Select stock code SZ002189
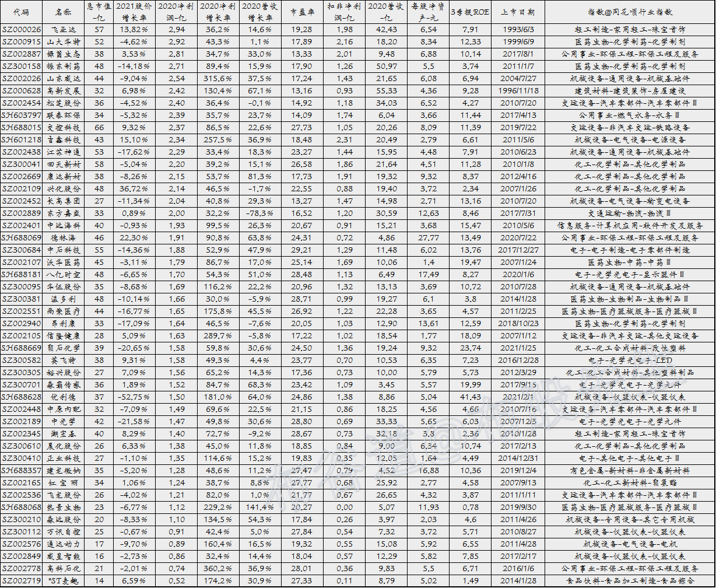 click(21, 422)
